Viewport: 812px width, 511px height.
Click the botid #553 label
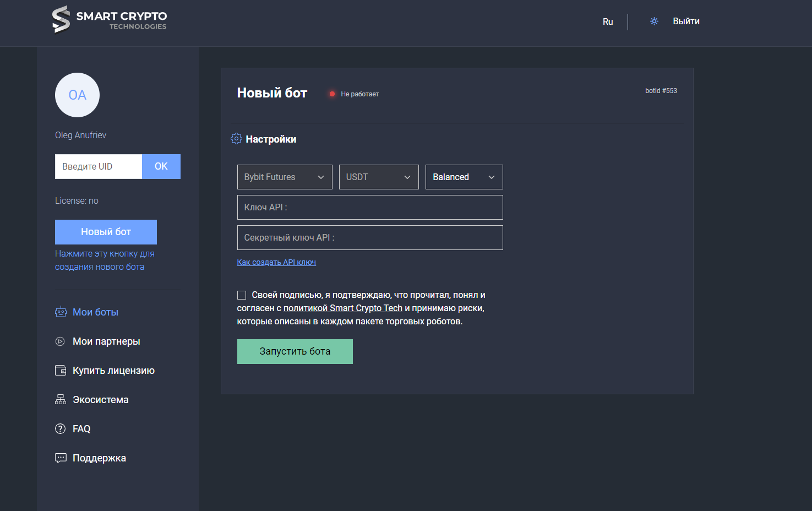coord(661,91)
